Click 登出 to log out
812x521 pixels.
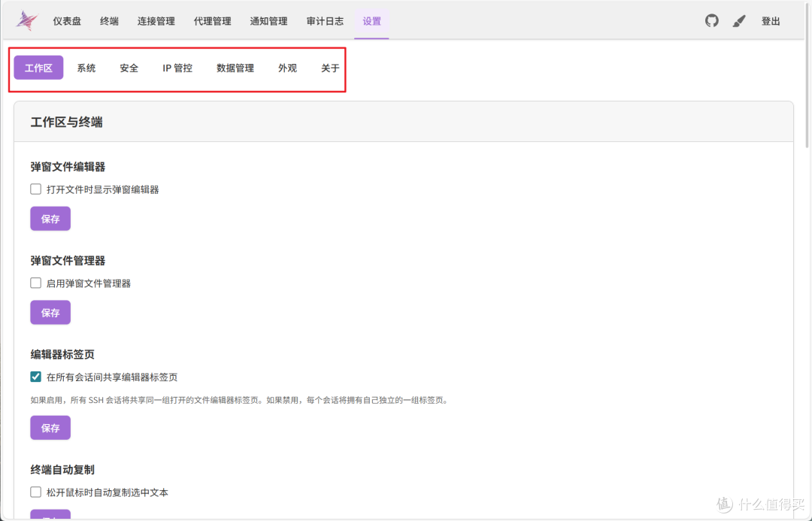coord(771,21)
